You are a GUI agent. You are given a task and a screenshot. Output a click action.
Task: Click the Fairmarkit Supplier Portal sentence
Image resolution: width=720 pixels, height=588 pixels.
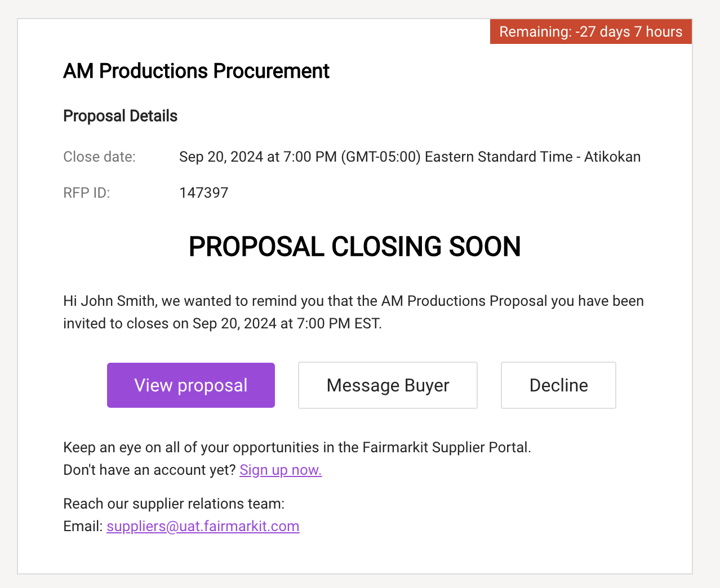(297, 447)
